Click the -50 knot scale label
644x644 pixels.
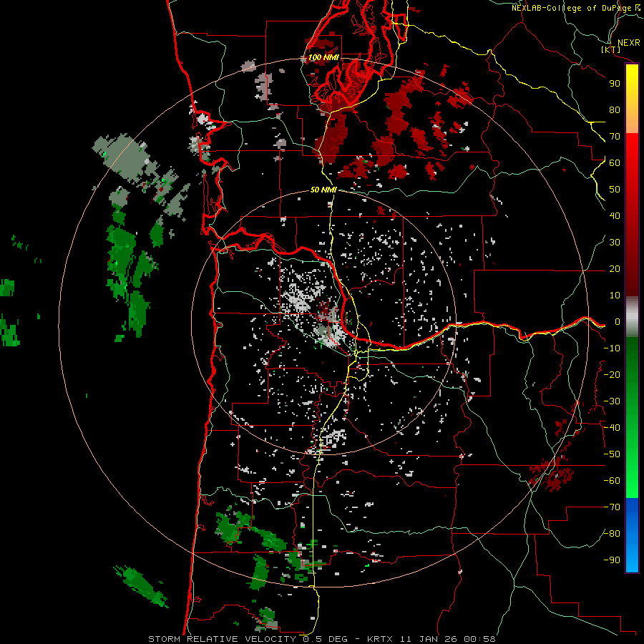coord(612,454)
